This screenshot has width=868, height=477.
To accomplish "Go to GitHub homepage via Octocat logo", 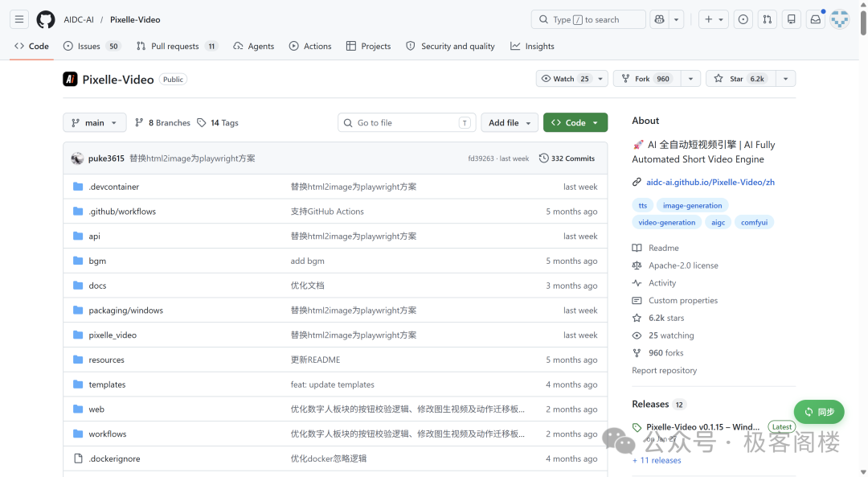I will (x=45, y=19).
